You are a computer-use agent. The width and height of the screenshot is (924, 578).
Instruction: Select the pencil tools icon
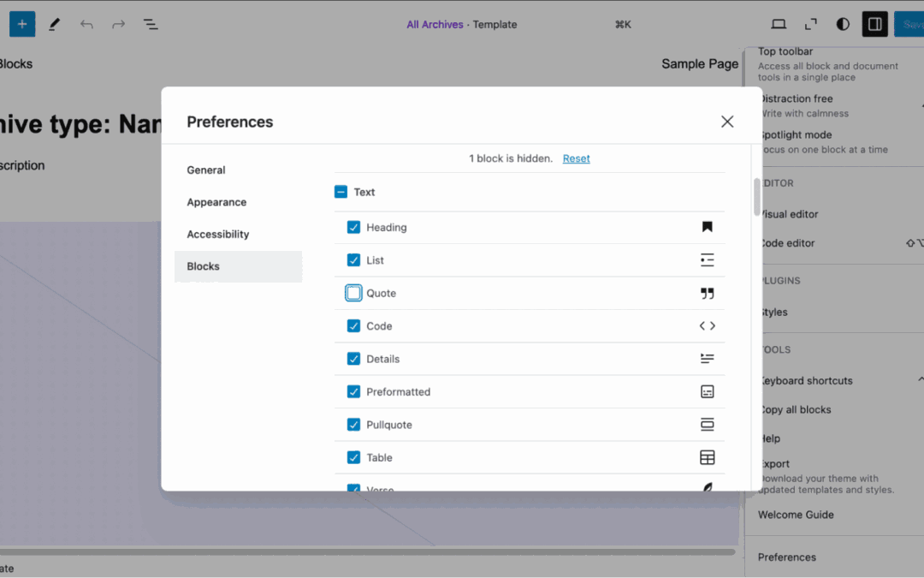click(x=55, y=24)
